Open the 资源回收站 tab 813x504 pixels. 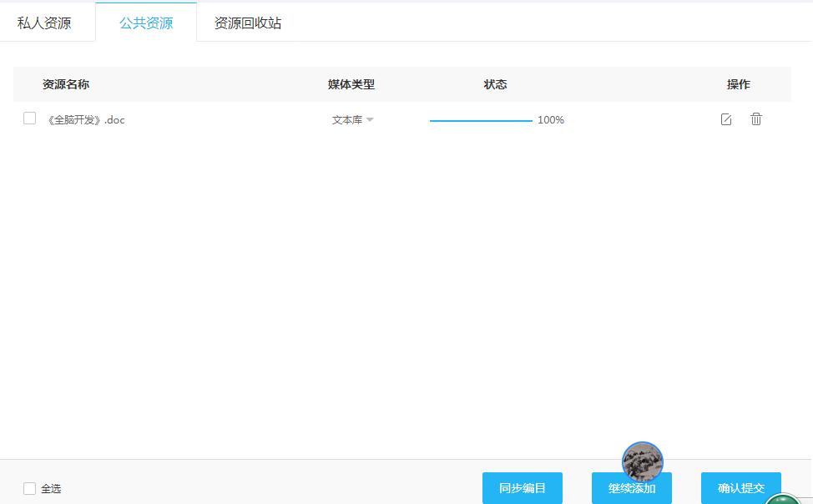(248, 23)
